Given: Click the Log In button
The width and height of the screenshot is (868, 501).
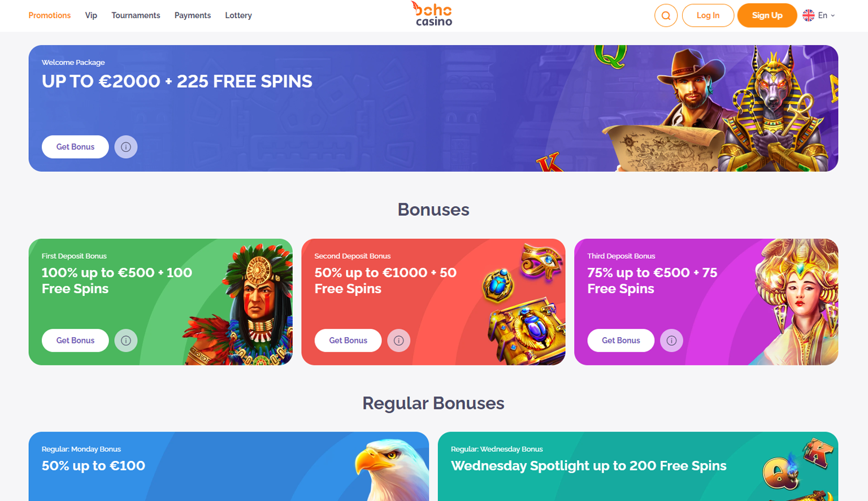Looking at the screenshot, I should tap(708, 15).
